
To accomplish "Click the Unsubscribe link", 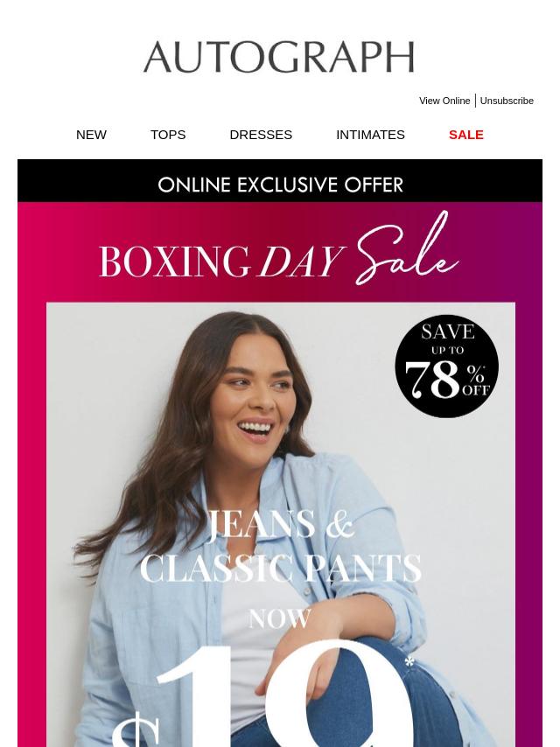I will coord(507,101).
